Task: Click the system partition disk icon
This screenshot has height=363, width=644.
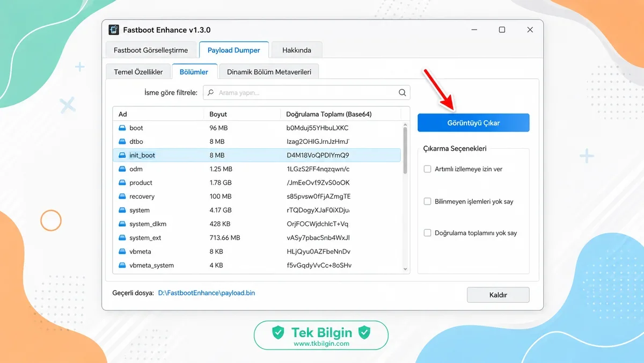Action: coord(122,210)
